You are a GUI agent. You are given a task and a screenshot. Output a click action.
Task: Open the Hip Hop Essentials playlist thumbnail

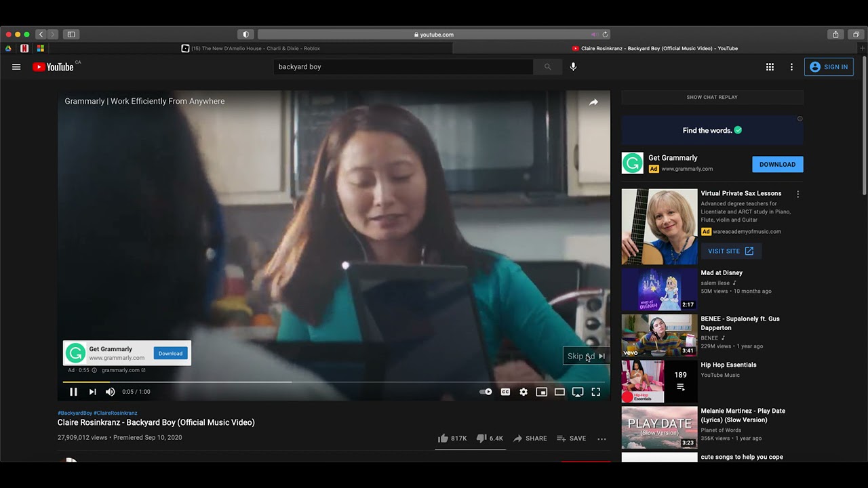point(659,382)
